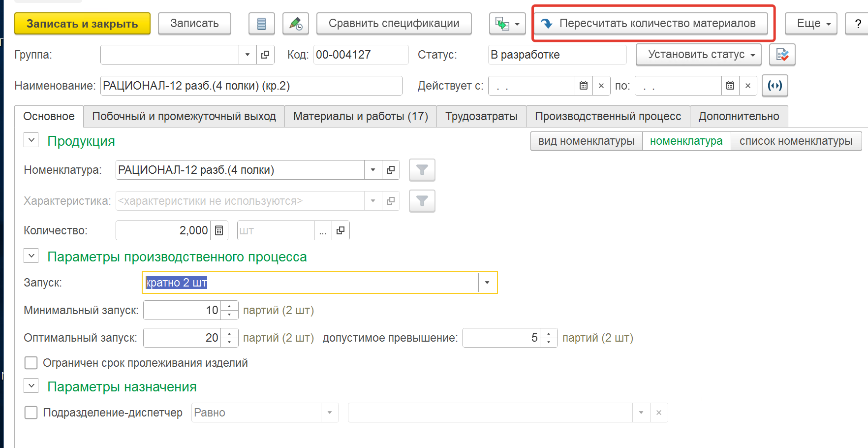Open the 'Установить статус' dropdown
Viewport: 868px width, 448px height.
698,55
